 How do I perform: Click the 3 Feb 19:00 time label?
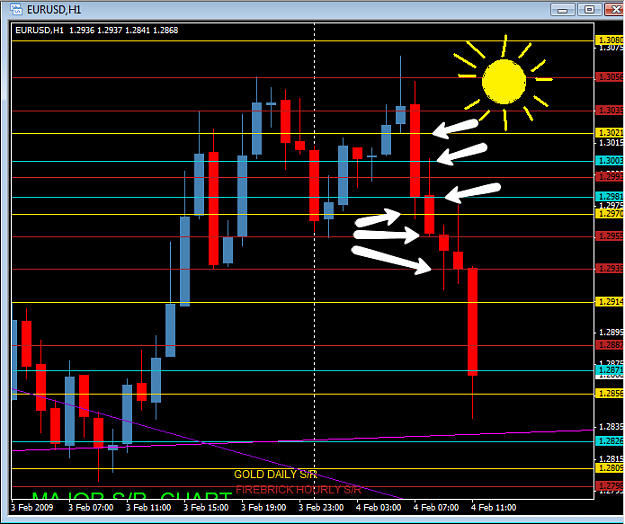click(x=263, y=508)
